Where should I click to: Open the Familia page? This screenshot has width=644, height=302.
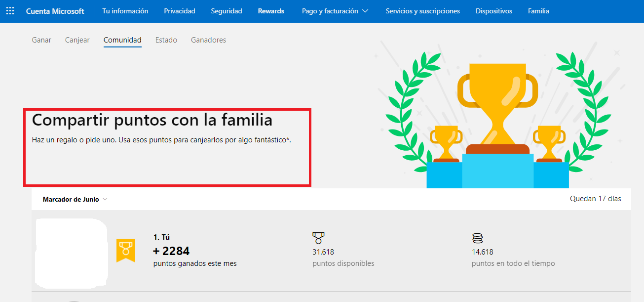(538, 11)
